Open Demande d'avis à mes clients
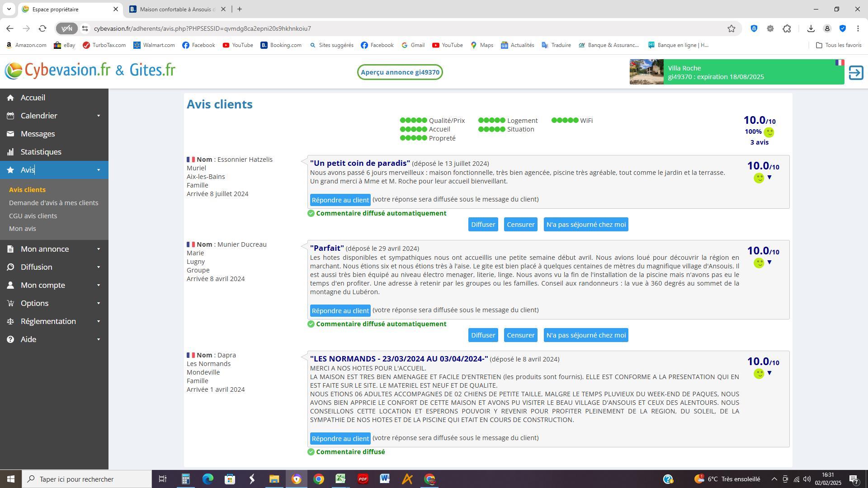This screenshot has height=488, width=868. coord(53,203)
